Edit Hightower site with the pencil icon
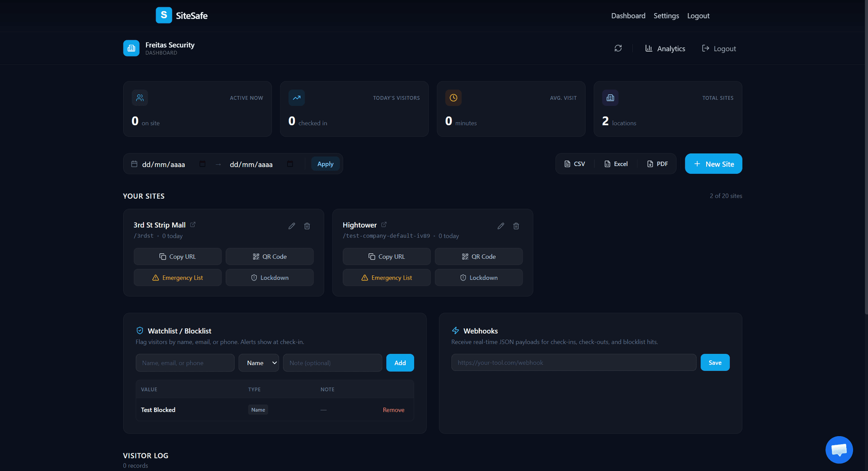The height and width of the screenshot is (471, 868). 501,226
